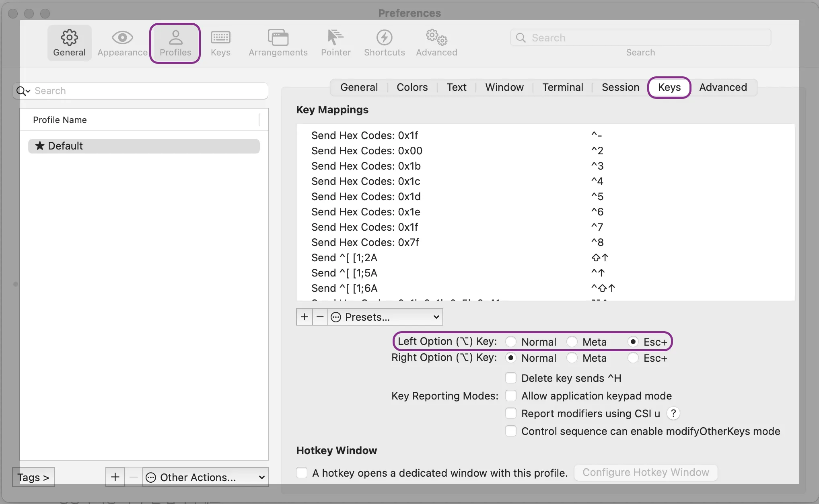Open the Presets dropdown
The image size is (819, 504).
[x=385, y=317]
